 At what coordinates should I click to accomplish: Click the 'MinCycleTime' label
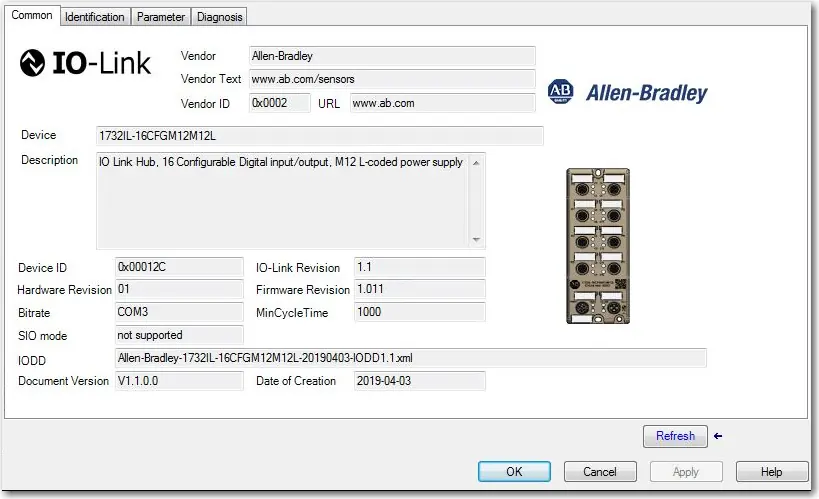[x=292, y=313]
